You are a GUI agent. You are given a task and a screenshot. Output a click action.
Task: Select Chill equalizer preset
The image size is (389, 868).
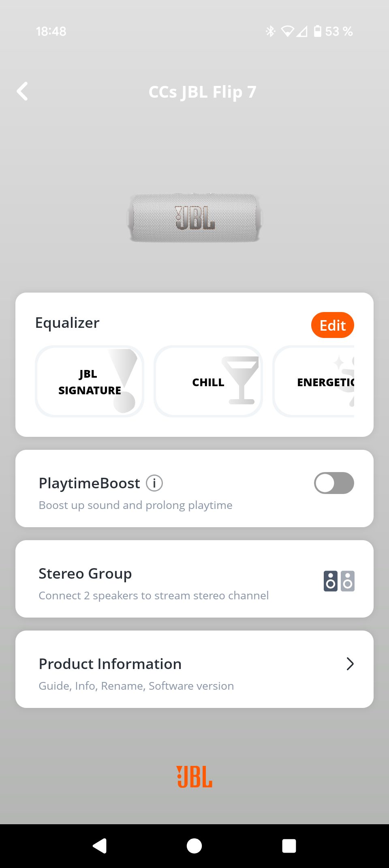pyautogui.click(x=208, y=382)
